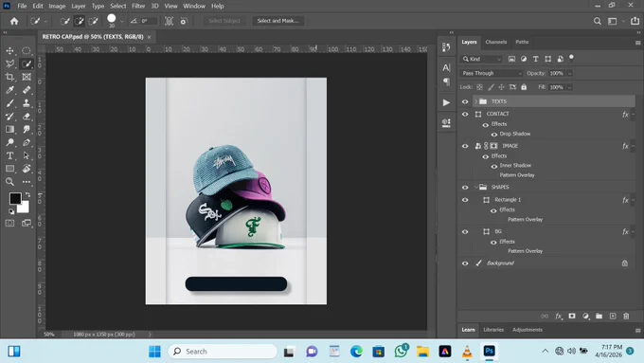The image size is (644, 363).
Task: Switch to the Paths tab
Action: click(x=522, y=42)
